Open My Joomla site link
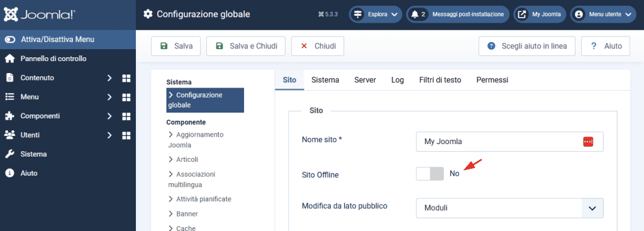The height and width of the screenshot is (231, 644). (540, 14)
